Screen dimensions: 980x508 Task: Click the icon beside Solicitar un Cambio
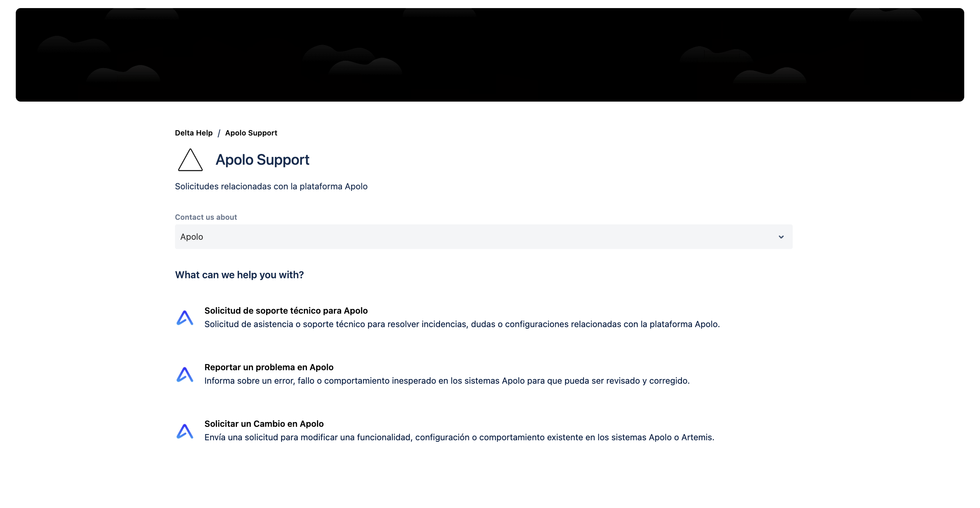185,431
